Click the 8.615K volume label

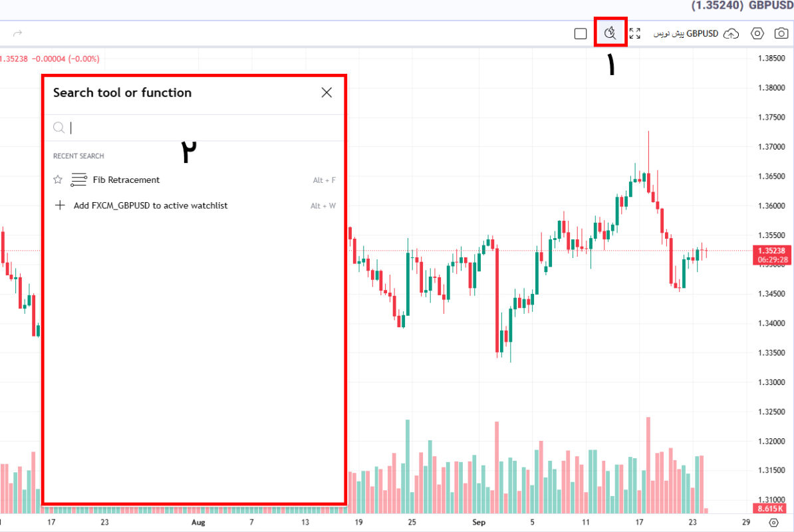pyautogui.click(x=771, y=508)
